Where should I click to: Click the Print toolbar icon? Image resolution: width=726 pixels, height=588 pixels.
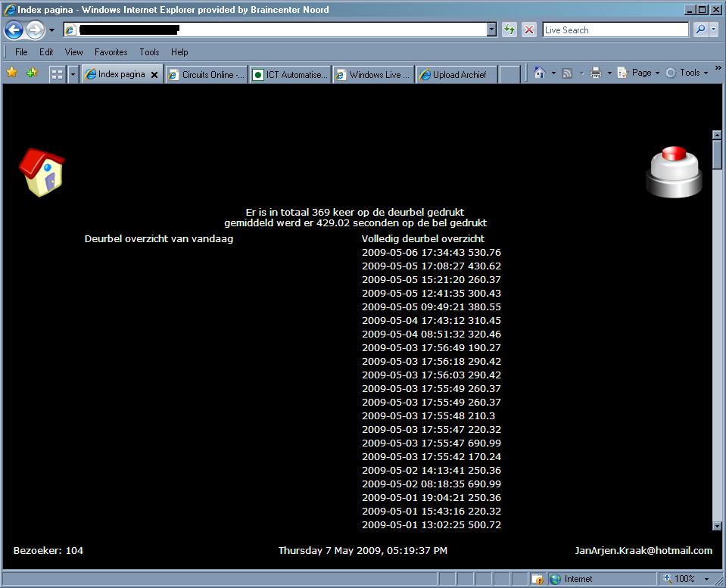[596, 73]
